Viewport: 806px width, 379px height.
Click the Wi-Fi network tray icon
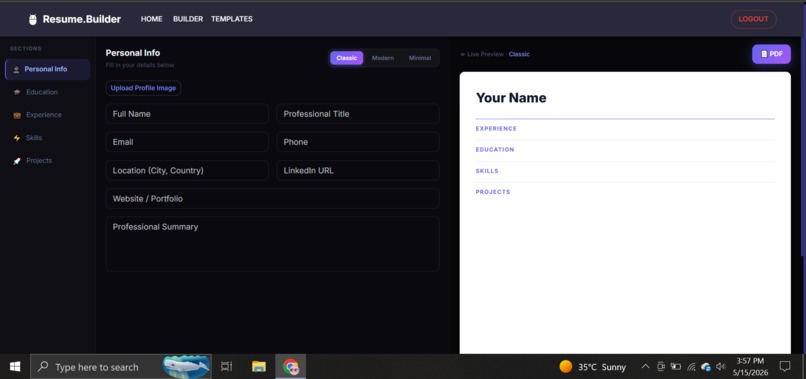691,367
